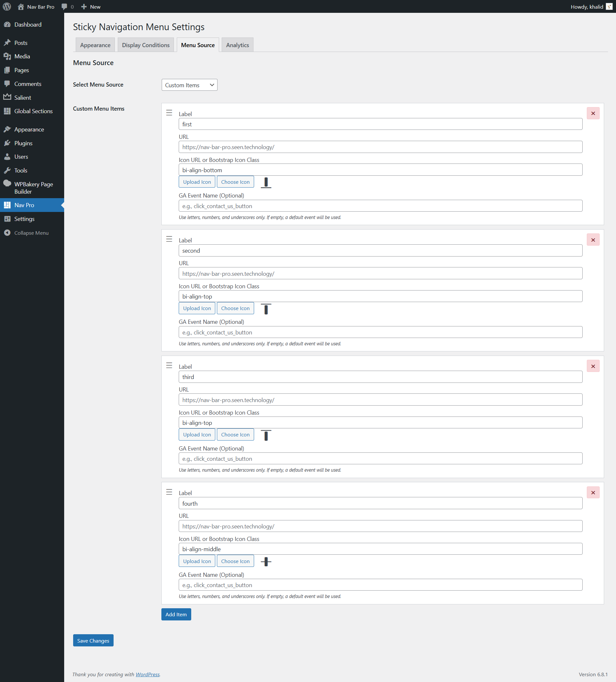616x682 pixels.
Task: Click Choose Icon for the 'fourth' item
Action: (x=235, y=561)
